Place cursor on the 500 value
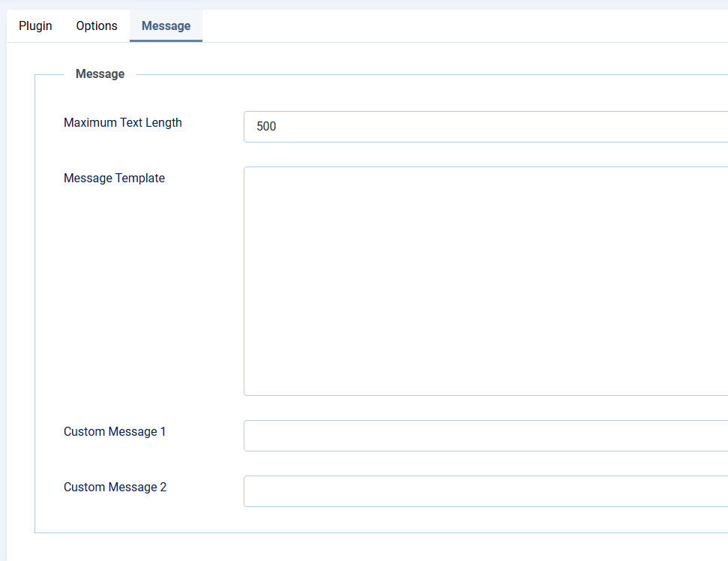The image size is (728, 561). [x=266, y=127]
